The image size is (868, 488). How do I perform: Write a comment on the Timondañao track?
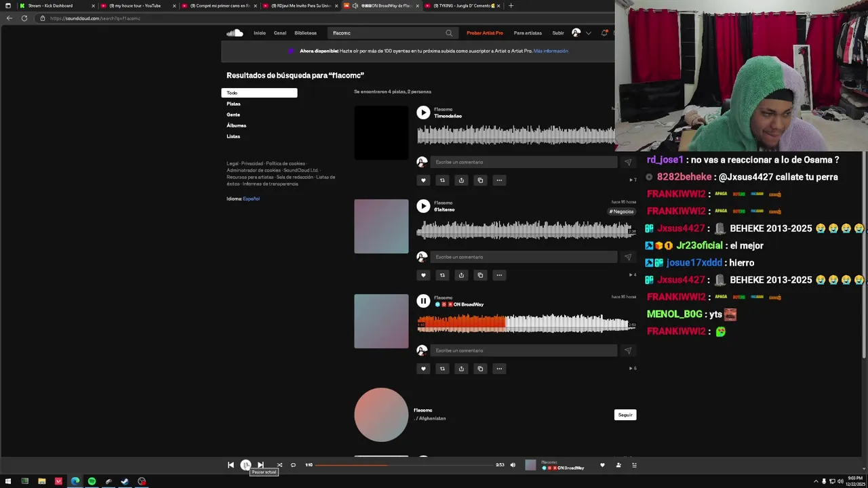pos(524,162)
